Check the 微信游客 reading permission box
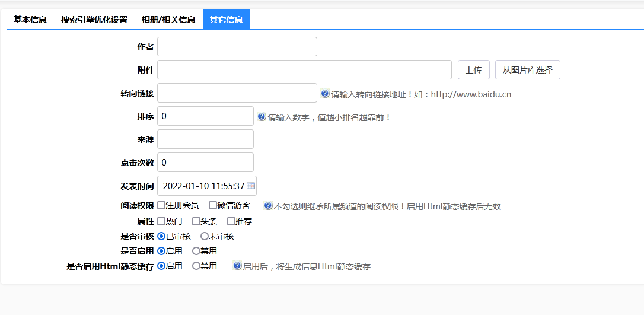 click(213, 205)
